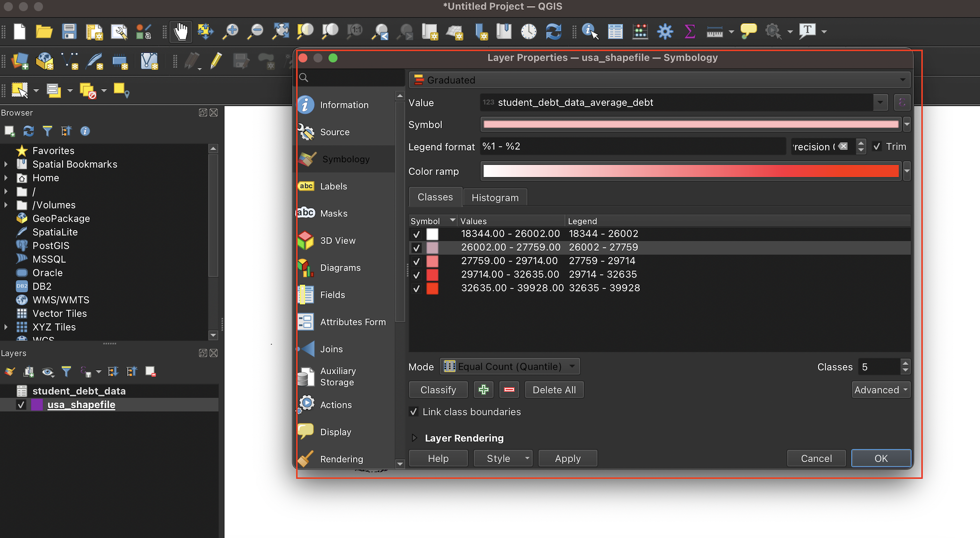Click the Classify button
The image size is (980, 538).
tap(438, 390)
